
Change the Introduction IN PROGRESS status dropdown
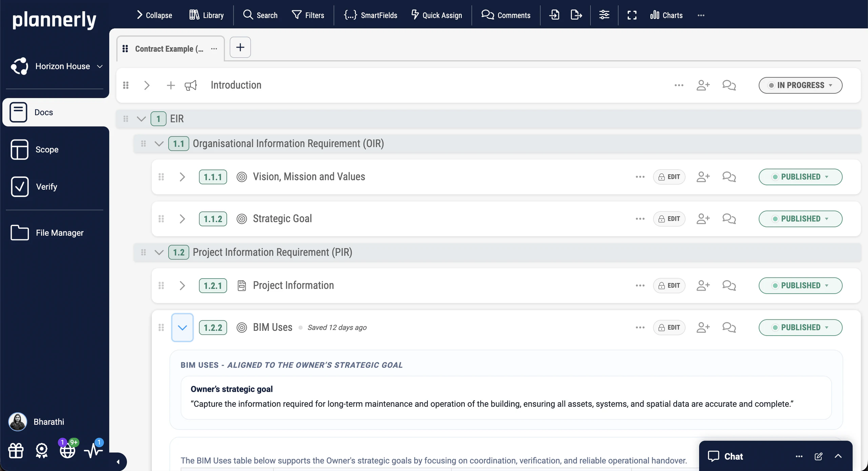800,85
